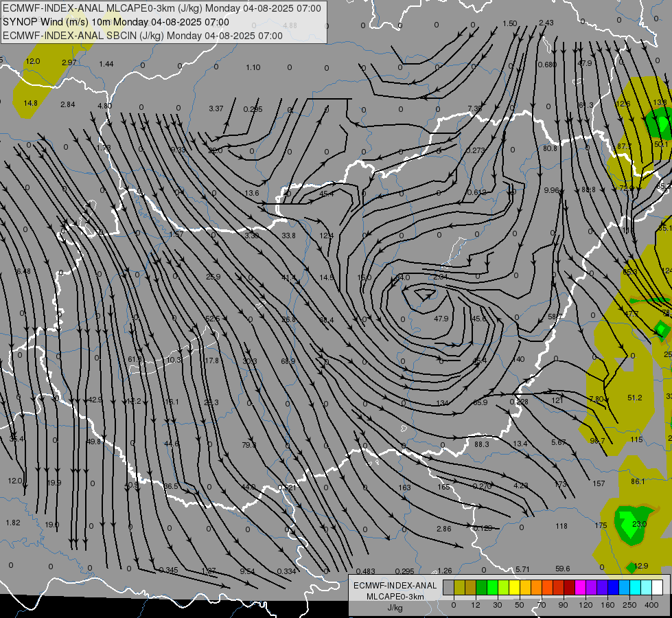
Task: Click the 'SYNOP Wind (m/s) 10m' header line
Action: (x=116, y=22)
